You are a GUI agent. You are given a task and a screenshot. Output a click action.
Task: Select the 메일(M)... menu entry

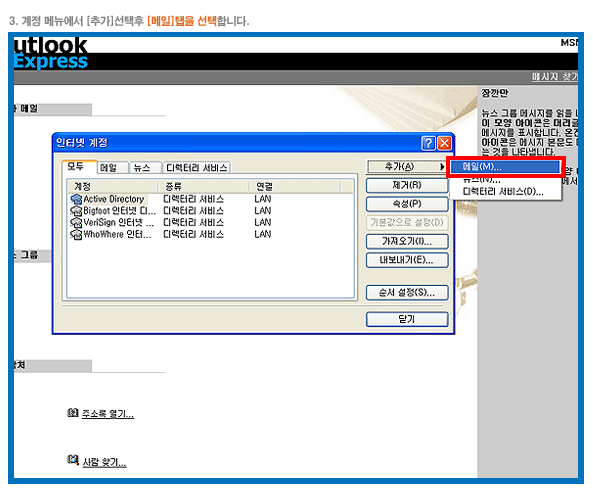click(504, 166)
